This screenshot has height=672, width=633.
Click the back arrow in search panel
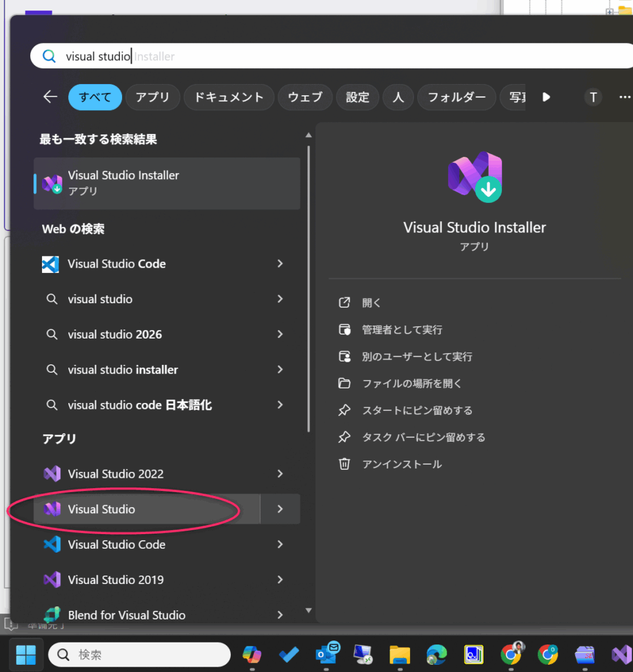[51, 97]
